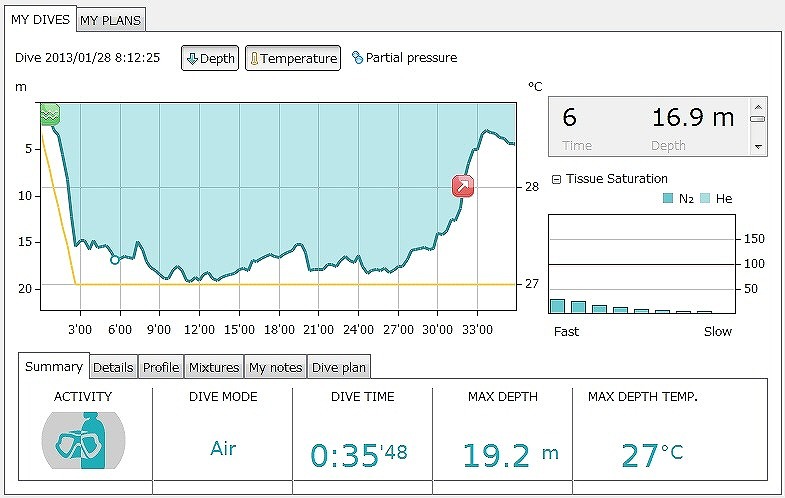Click the down arrow on time/depth scroller
Screen dimensions: 785x498
[758, 148]
